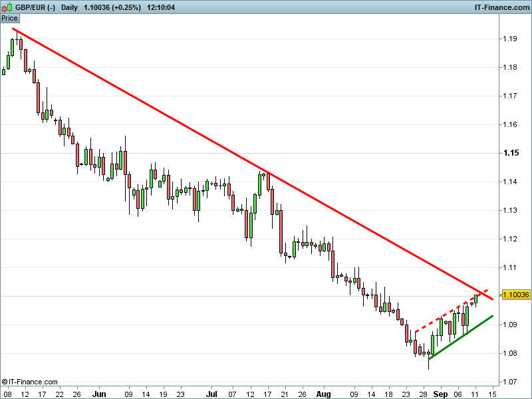Click the Price panel label
The image size is (532, 399).
tap(9, 19)
